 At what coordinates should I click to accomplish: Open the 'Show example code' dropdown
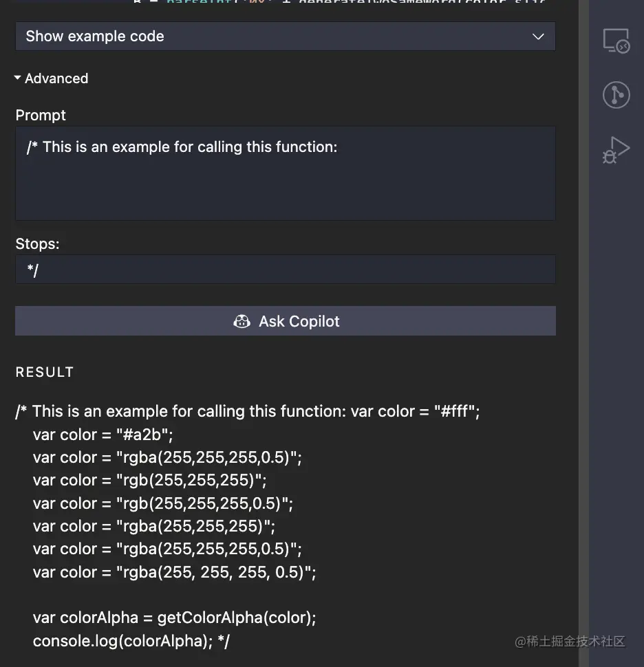tap(285, 36)
